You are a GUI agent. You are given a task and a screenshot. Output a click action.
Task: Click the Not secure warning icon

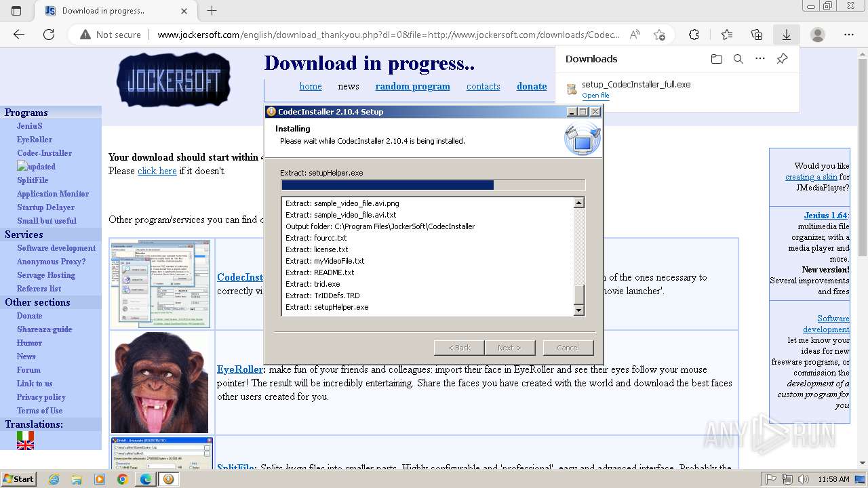click(x=85, y=35)
